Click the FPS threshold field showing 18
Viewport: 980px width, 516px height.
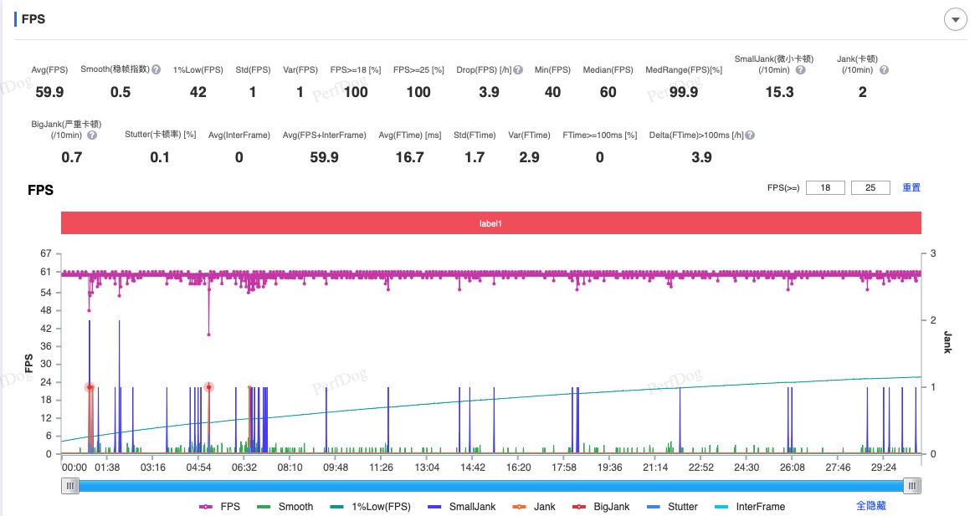[825, 188]
